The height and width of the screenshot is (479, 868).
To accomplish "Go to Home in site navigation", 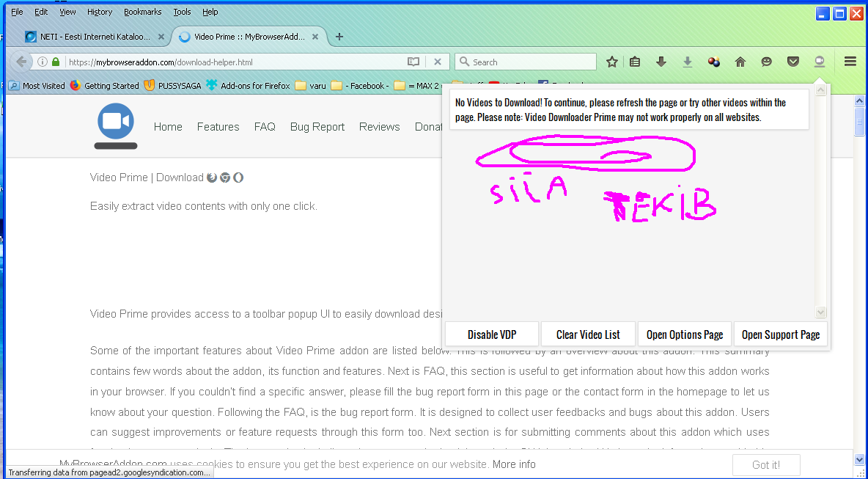I will point(168,127).
